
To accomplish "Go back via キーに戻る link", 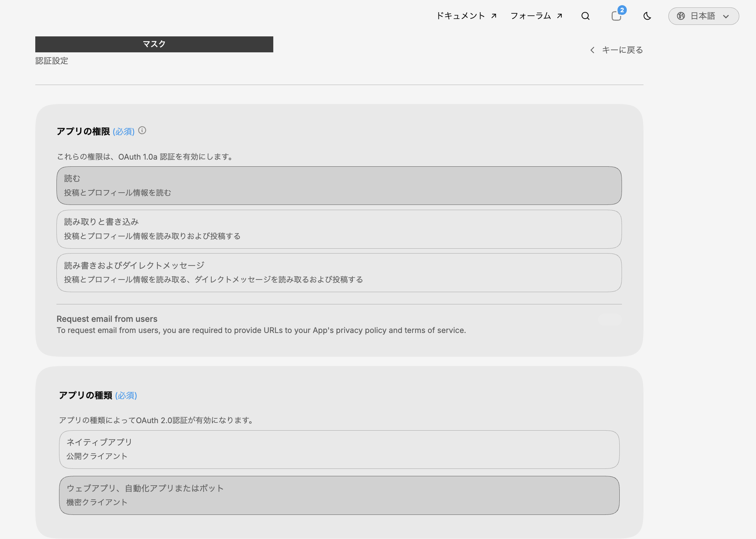I will tap(616, 50).
